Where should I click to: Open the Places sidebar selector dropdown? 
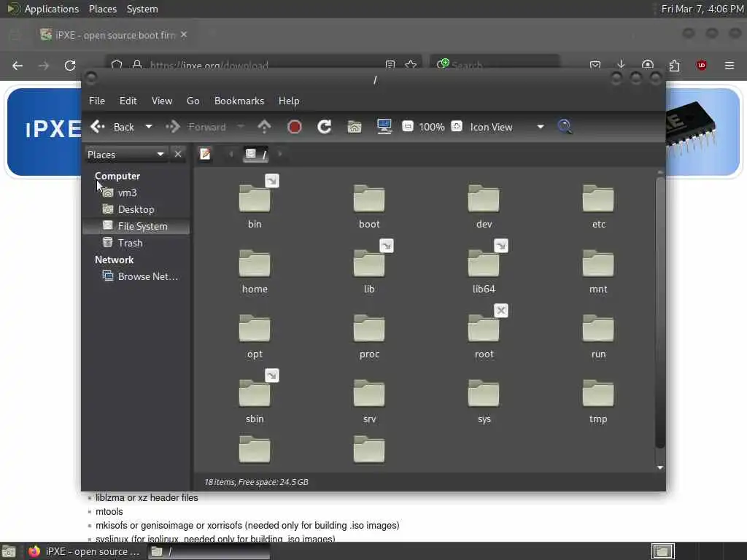coord(125,155)
